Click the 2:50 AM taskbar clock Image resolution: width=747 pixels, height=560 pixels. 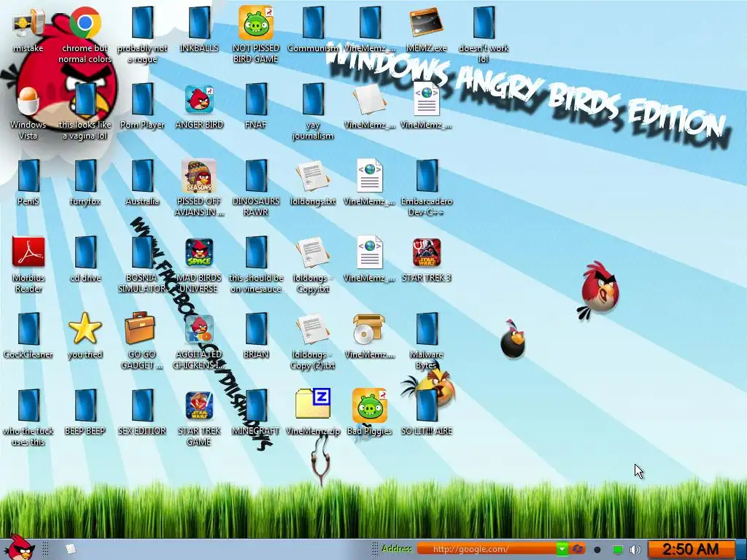pos(691,549)
